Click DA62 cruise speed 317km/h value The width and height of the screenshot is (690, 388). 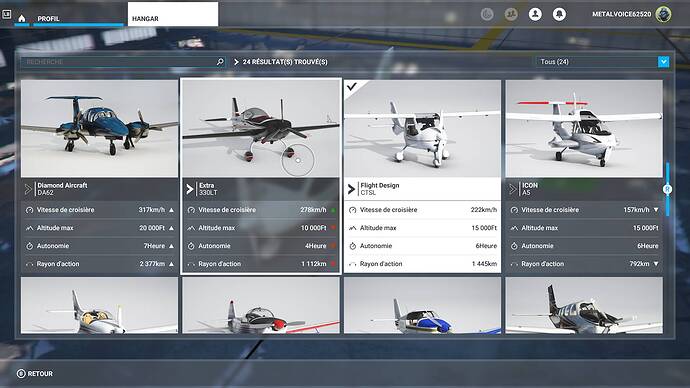pyautogui.click(x=151, y=210)
